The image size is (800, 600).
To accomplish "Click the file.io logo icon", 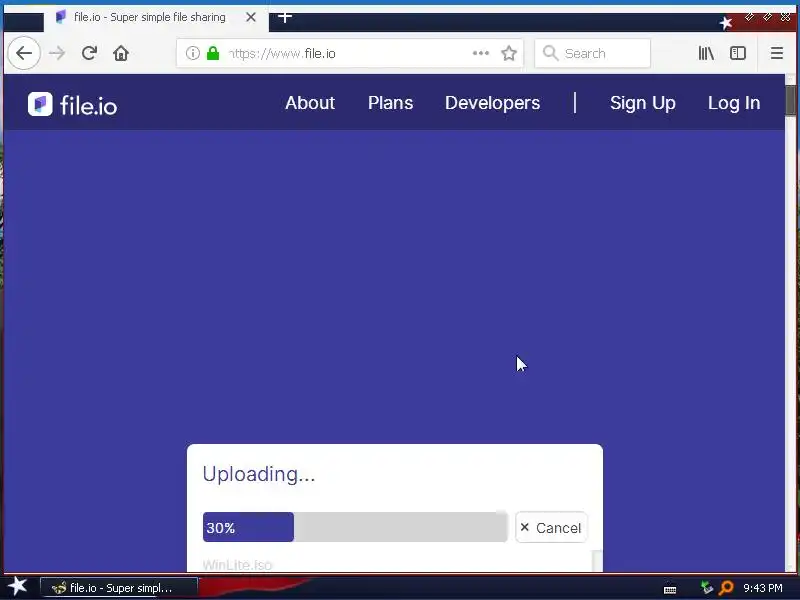I will pos(40,104).
